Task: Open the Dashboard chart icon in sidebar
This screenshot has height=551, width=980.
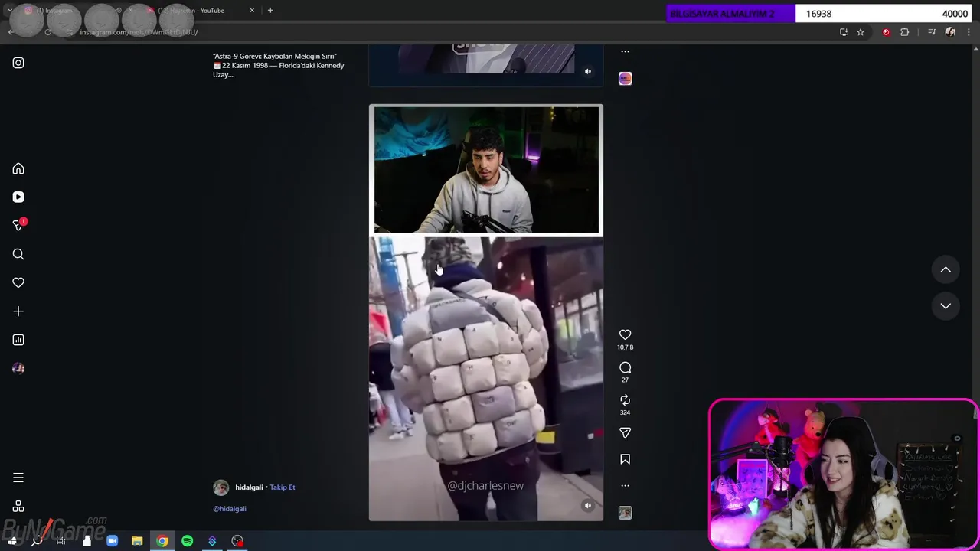Action: click(18, 340)
